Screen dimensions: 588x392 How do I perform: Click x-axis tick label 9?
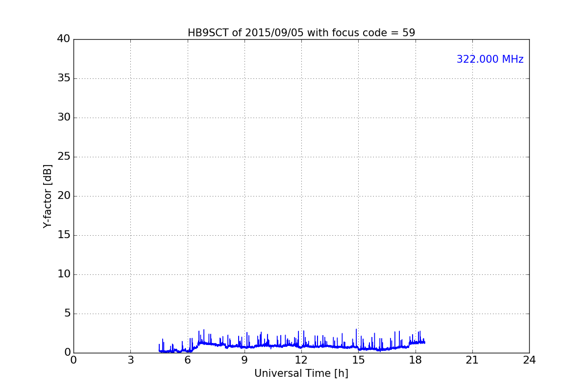pos(245,360)
